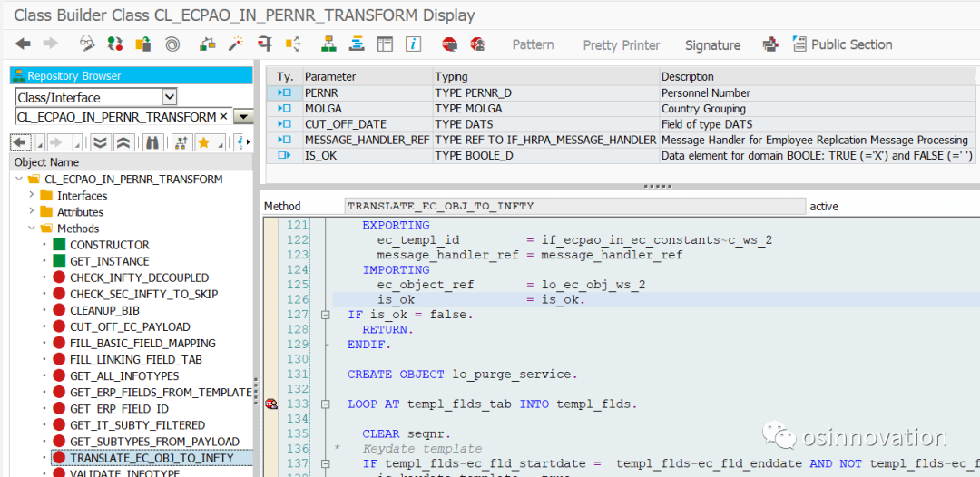Show more browser toolbar buttons via overflow arrow
The width and height of the screenshot is (980, 477).
point(248,142)
